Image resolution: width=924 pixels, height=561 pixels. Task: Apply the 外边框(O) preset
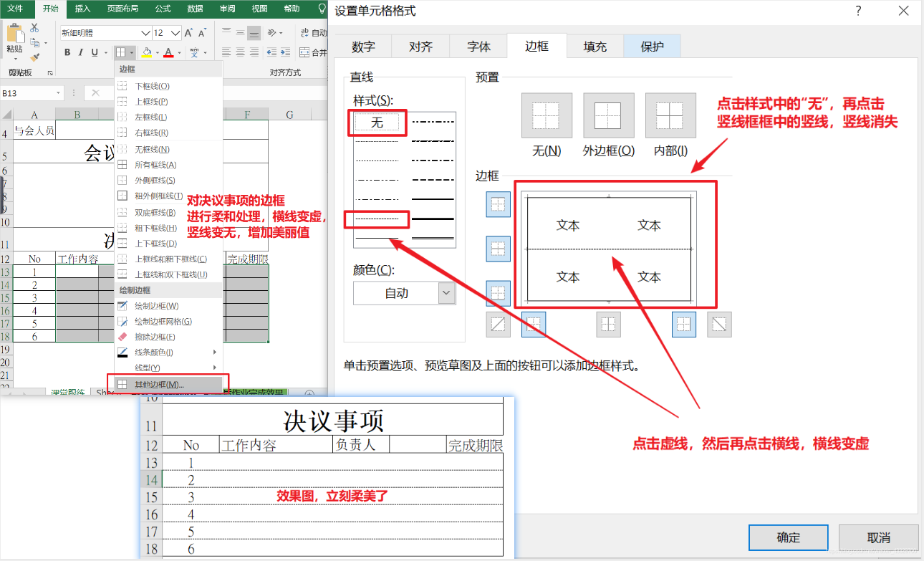point(609,115)
